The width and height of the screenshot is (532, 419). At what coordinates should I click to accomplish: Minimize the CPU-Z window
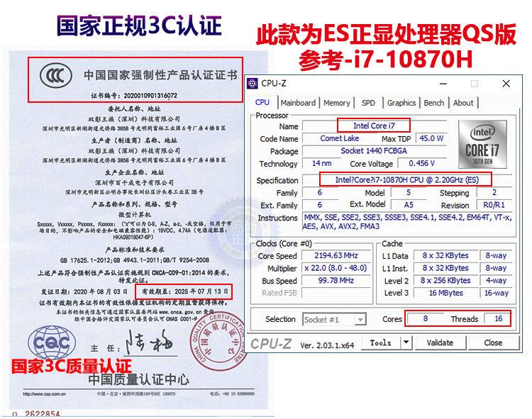[x=443, y=84]
